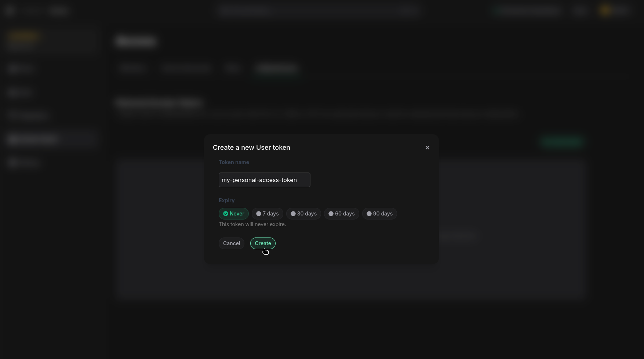Select the 90 days expiry option
This screenshot has width=644, height=359.
(x=379, y=213)
